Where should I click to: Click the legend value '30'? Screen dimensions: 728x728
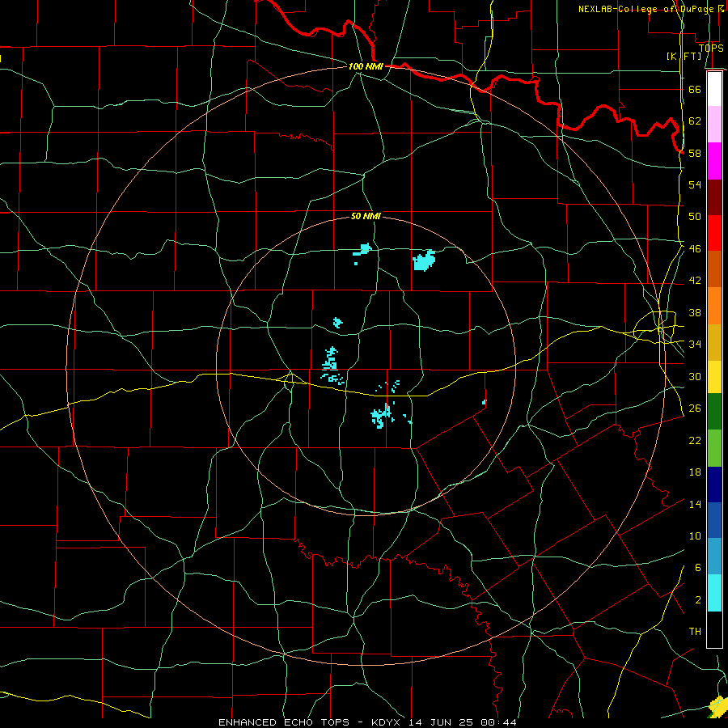coord(695,376)
